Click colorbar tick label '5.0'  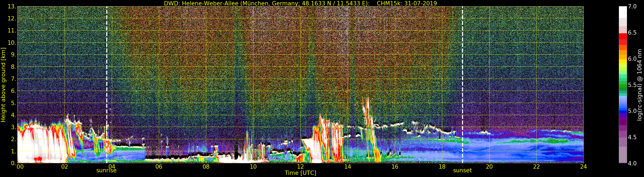click(632, 111)
